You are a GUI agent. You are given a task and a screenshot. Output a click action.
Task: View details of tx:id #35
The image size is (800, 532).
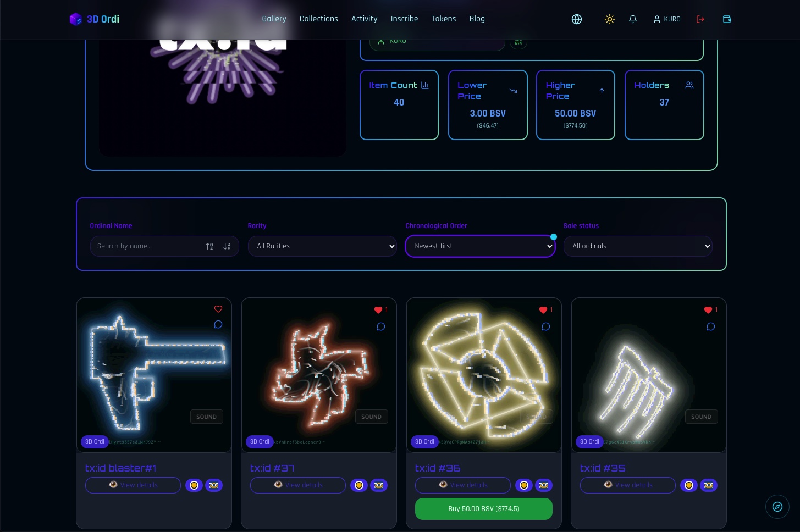(628, 485)
